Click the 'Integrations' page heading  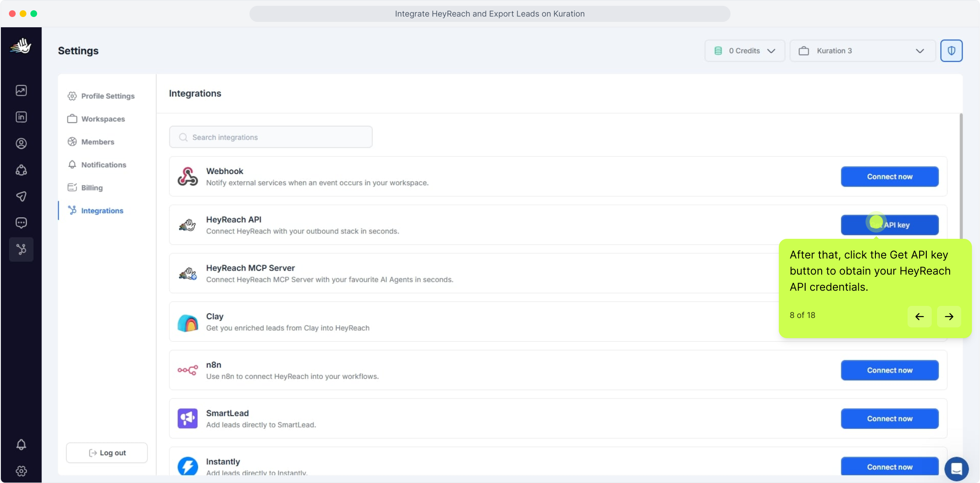[x=195, y=93]
